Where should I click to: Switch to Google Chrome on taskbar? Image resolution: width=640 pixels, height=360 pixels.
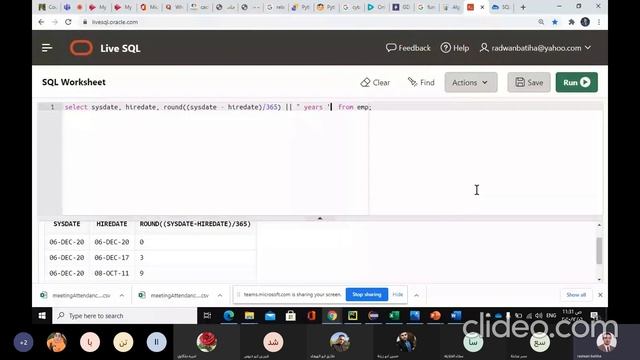[332, 316]
